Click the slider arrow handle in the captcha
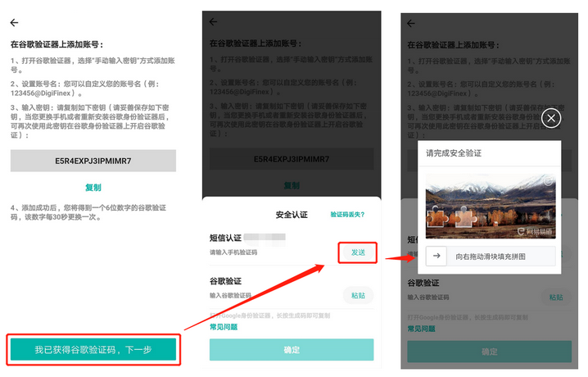This screenshot has width=588, height=377. [437, 257]
